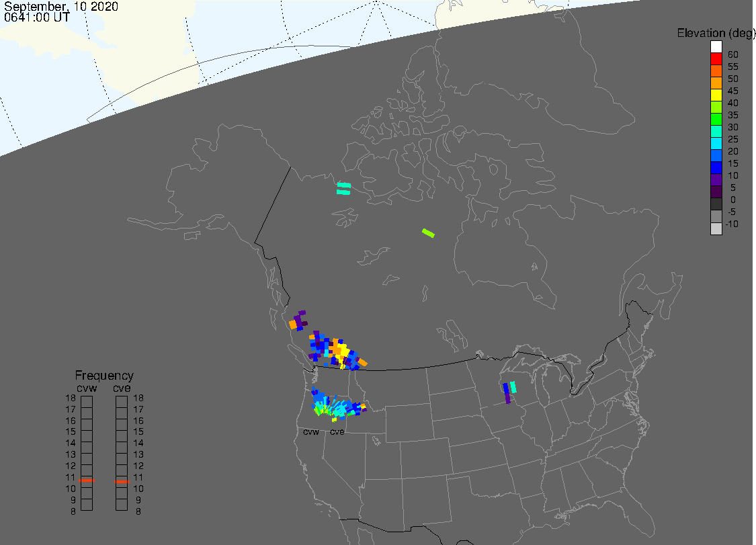The height and width of the screenshot is (545, 756).
Task: Click 14 right of the cve frequency column
Action: [138, 443]
